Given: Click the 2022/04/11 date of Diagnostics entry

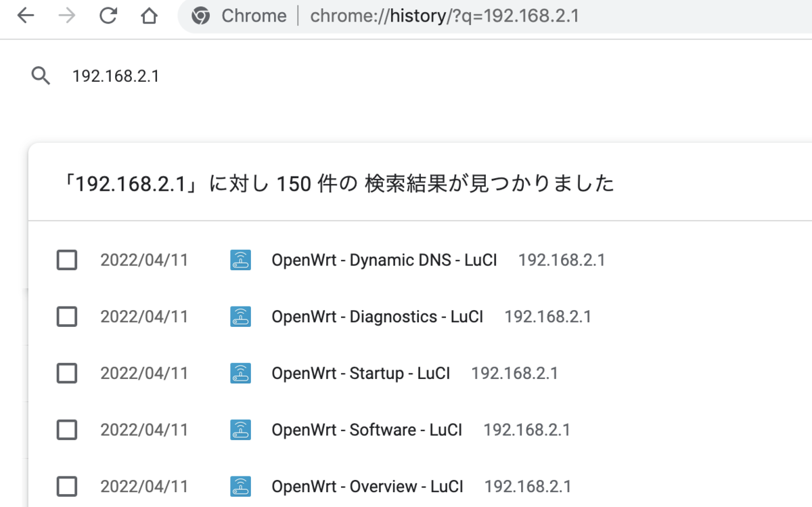Looking at the screenshot, I should 144,317.
